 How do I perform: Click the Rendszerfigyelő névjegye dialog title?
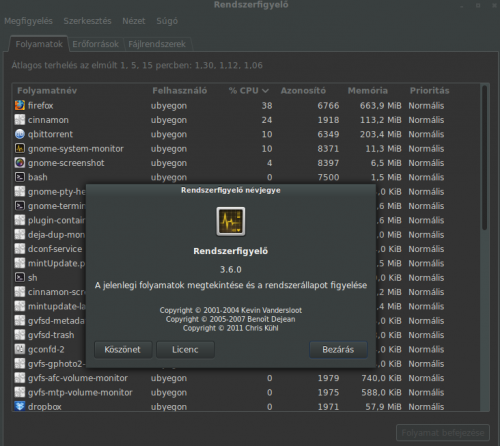tap(231, 190)
